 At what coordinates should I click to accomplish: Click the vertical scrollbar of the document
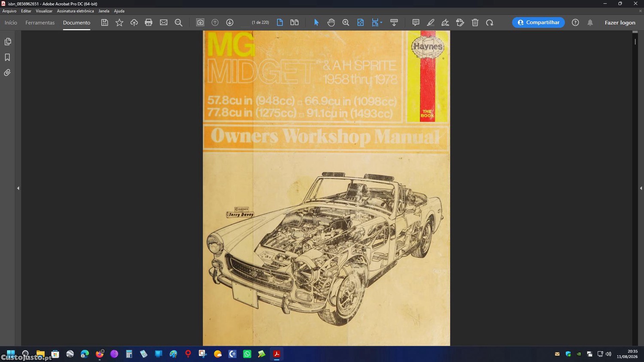coord(635,188)
